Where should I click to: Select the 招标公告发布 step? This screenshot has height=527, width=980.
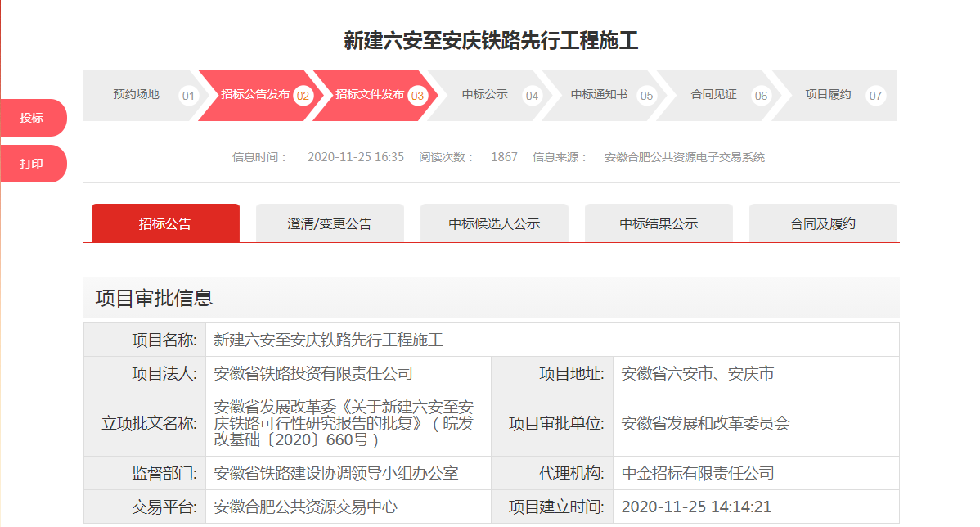254,95
